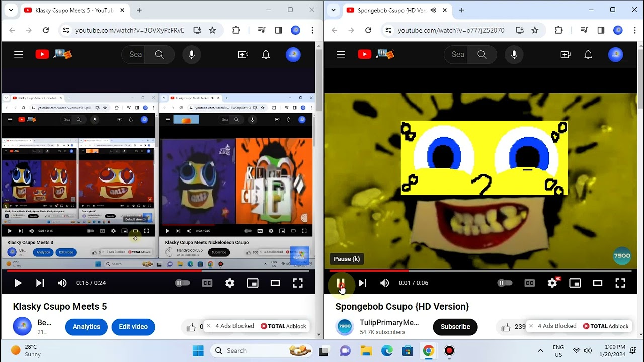Viewport: 644px width, 362px height.
Task: Pause the Spongebob Csupo video
Action: [341, 283]
